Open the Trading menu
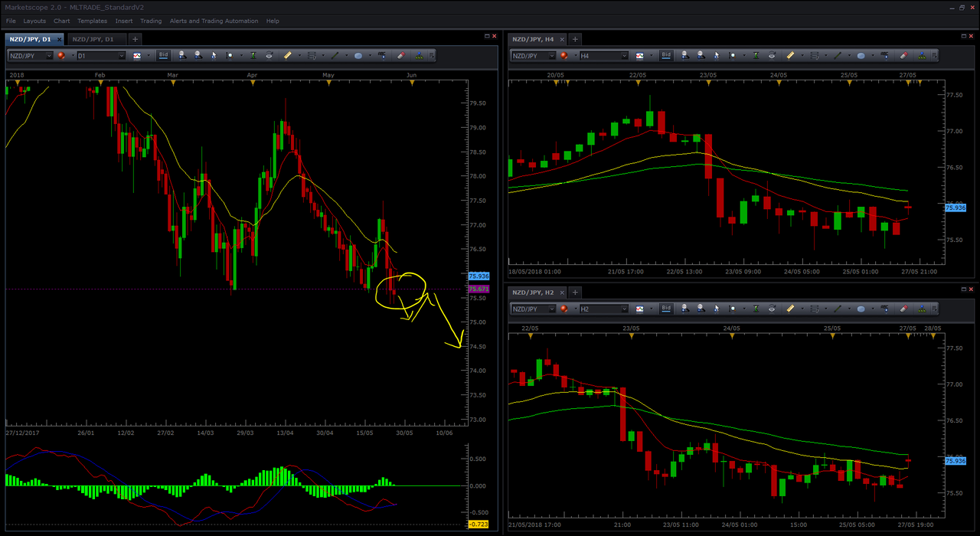 click(151, 21)
